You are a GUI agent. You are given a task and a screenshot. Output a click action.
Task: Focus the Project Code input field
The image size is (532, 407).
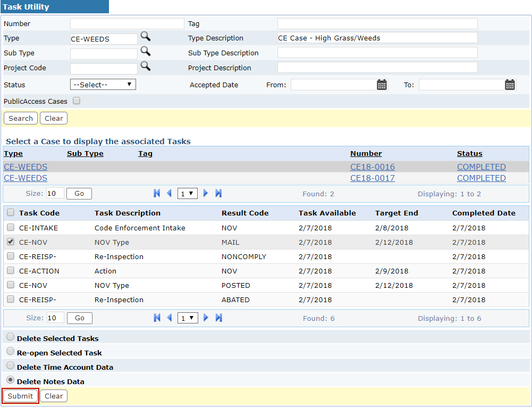point(104,69)
